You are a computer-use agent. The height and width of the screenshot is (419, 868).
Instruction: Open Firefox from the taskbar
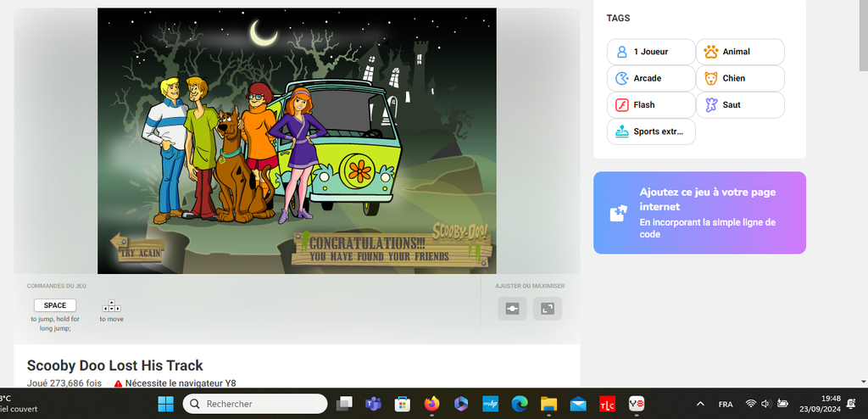pyautogui.click(x=431, y=404)
